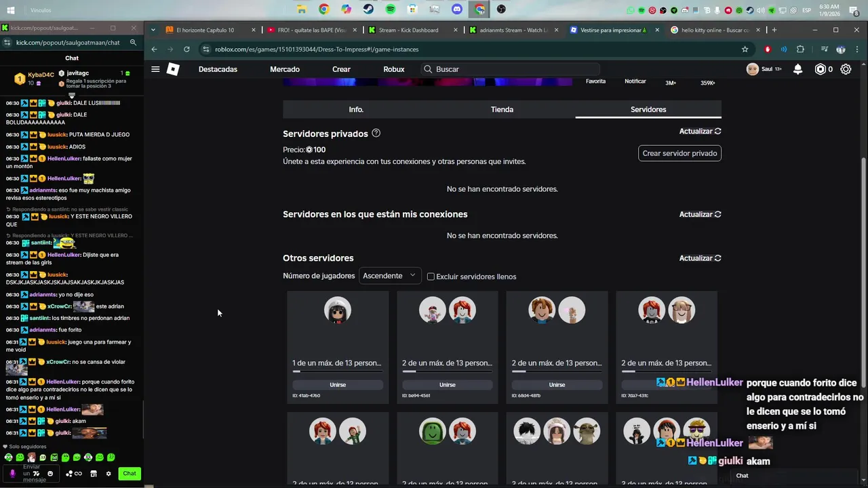868x488 pixels.
Task: Click the Chrome address bar URL
Action: pyautogui.click(x=317, y=49)
